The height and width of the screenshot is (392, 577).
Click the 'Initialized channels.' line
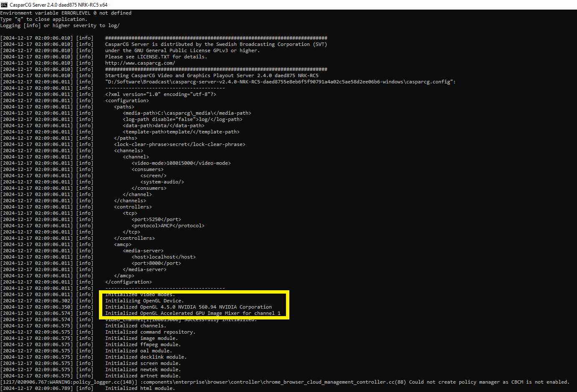(136, 326)
